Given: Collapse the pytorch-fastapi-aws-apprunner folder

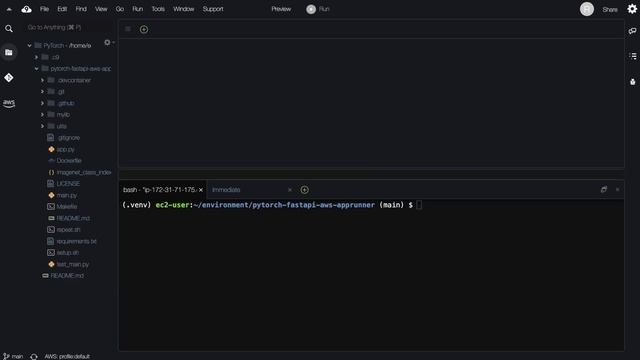Looking at the screenshot, I should [36, 69].
